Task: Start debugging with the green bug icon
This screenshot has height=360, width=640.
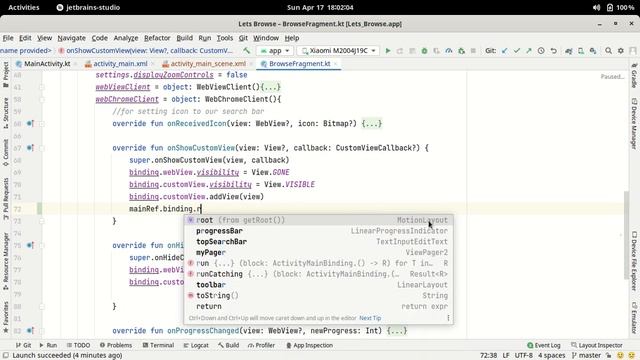Action: coord(424,51)
